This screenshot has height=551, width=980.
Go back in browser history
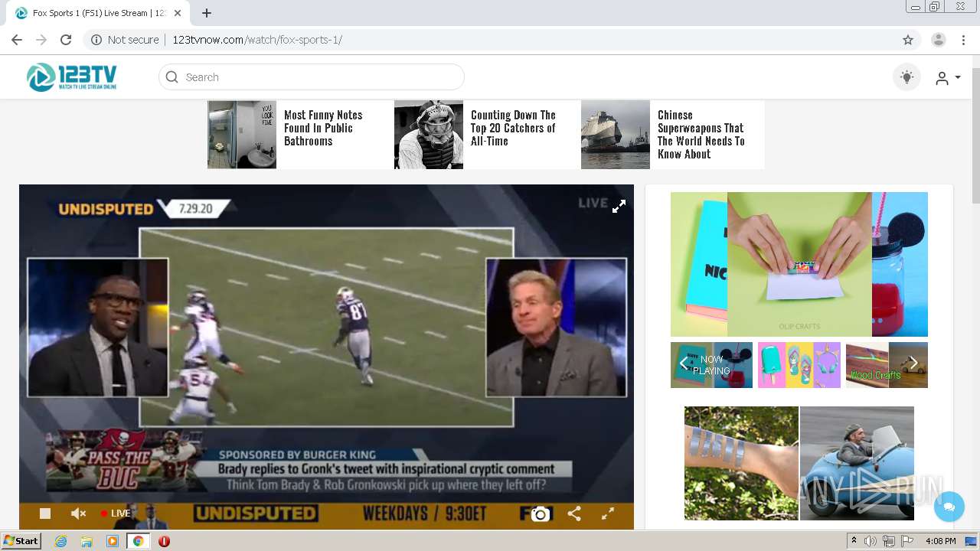(17, 40)
